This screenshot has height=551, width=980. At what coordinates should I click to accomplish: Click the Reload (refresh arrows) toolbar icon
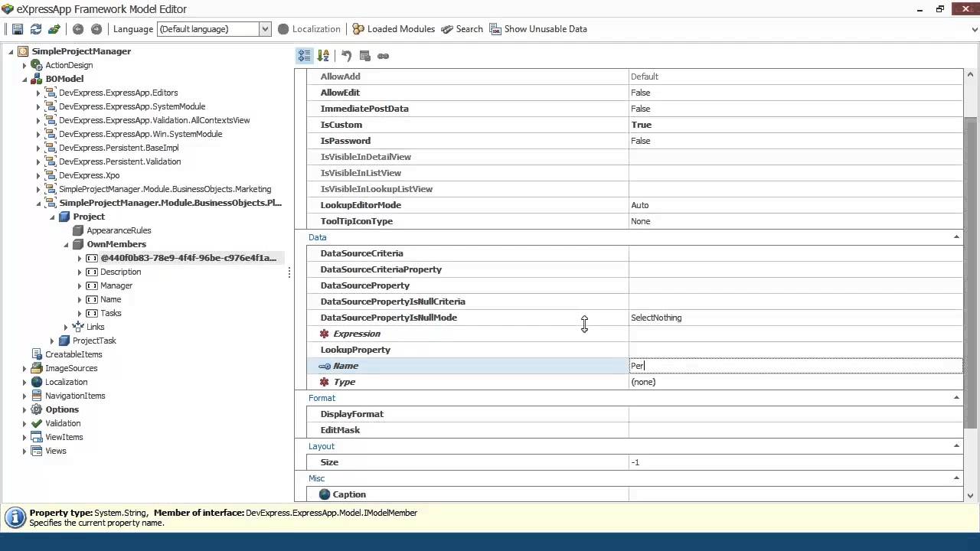[x=35, y=29]
